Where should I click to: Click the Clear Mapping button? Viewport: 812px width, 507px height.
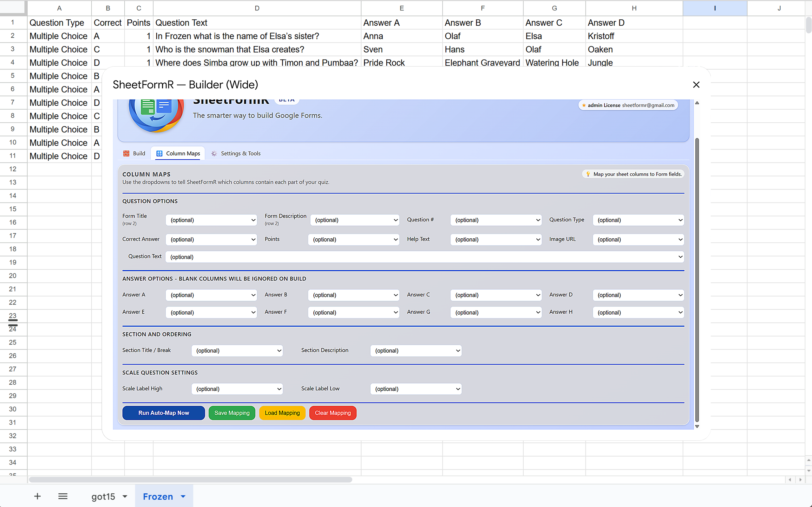pos(332,413)
